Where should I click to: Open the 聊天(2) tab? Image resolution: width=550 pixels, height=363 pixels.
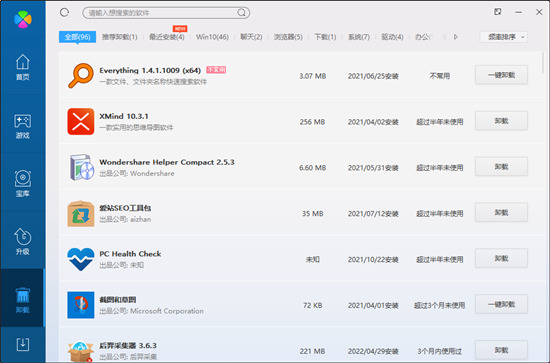(251, 37)
